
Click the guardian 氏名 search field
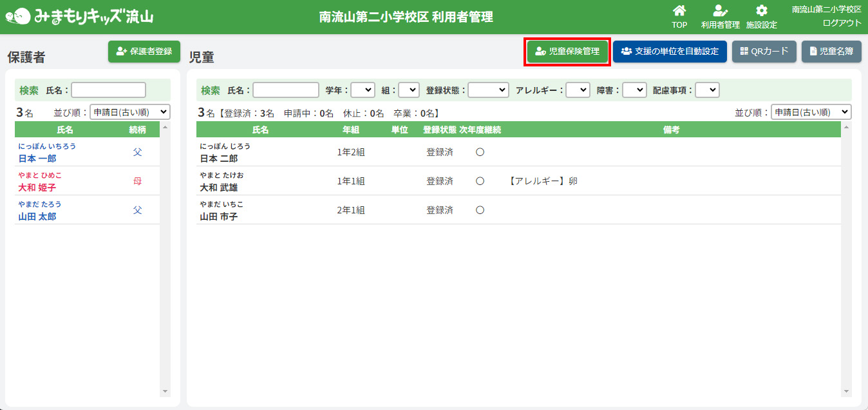tap(109, 90)
